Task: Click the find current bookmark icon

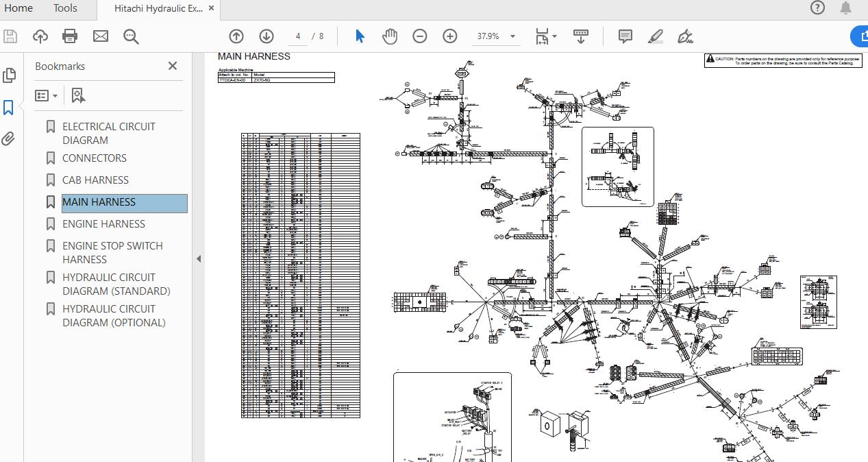Action: point(77,95)
